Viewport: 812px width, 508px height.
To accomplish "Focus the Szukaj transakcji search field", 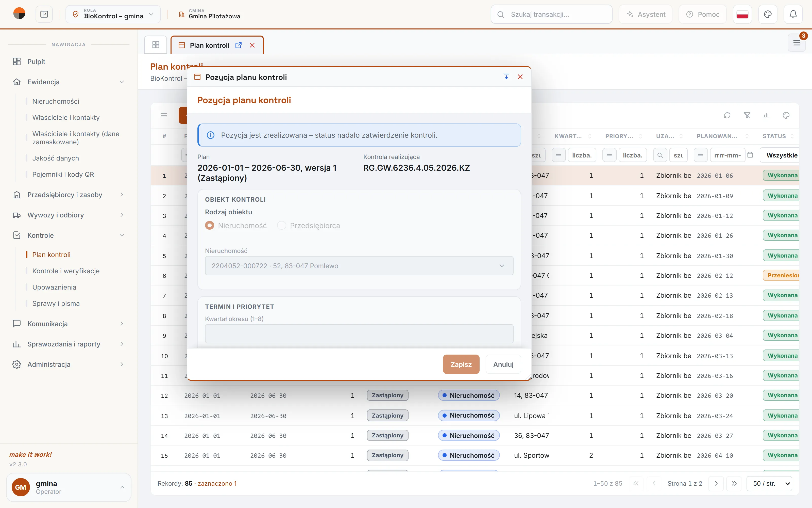I will click(552, 14).
